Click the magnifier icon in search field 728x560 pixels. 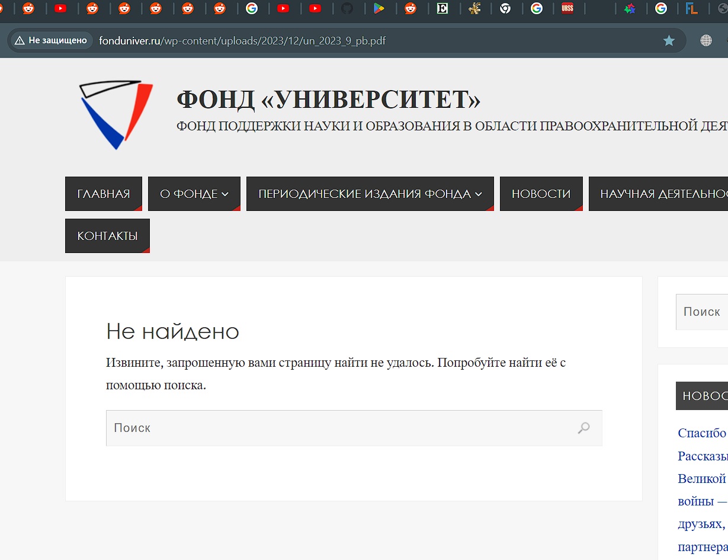point(584,428)
